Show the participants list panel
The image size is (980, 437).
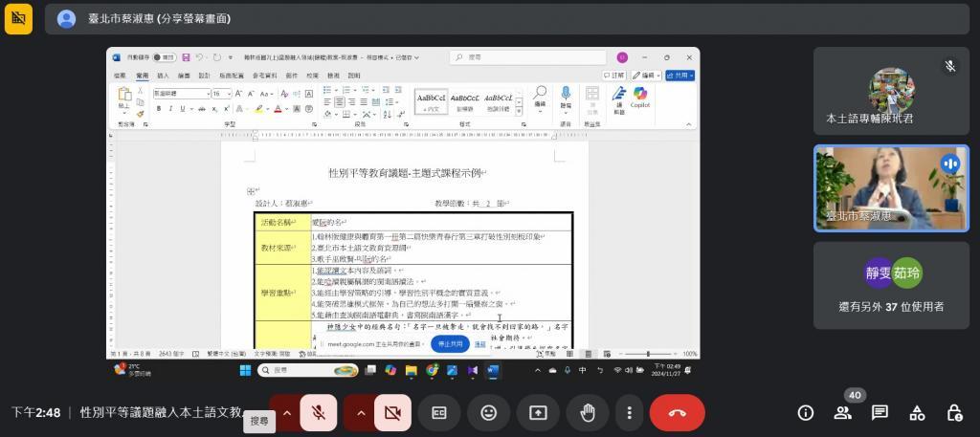(x=843, y=413)
